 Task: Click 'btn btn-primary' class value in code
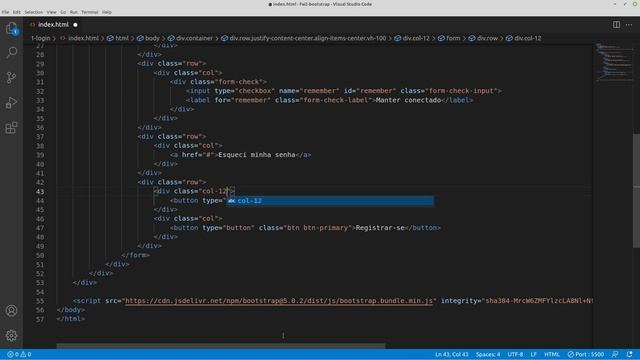[x=317, y=228]
